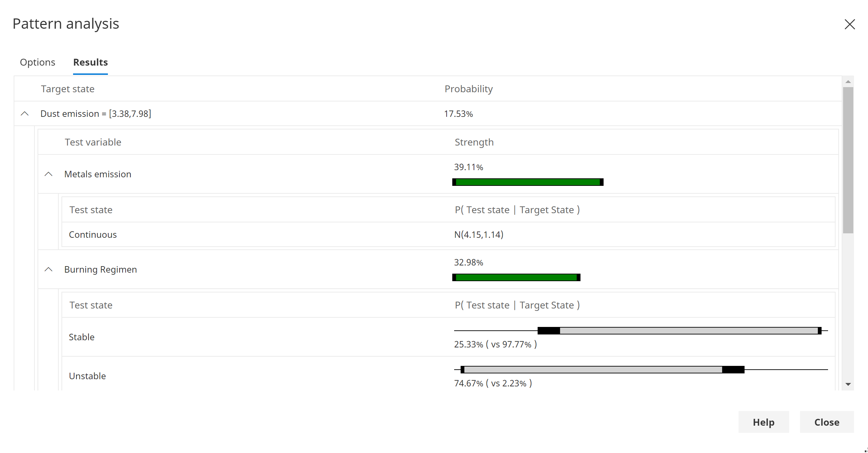Click the Burning Regimen strength bar
Screen dimensions: 868x453
tap(516, 277)
